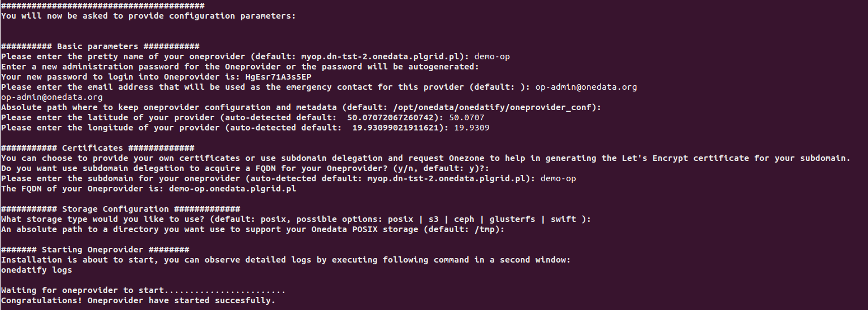Click the typed email op-admin@onedata.org after the prompt
868x310 pixels.
click(586, 87)
